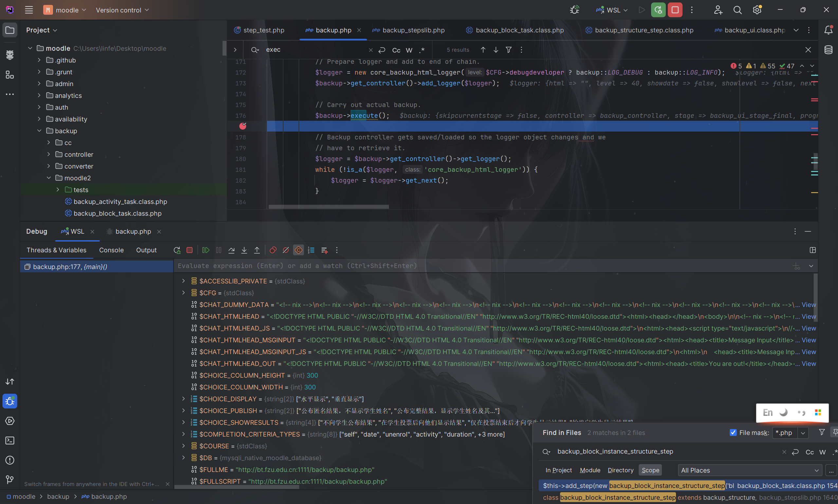This screenshot has width=838, height=504.
Task: Open the Database tool window
Action: pos(828,50)
